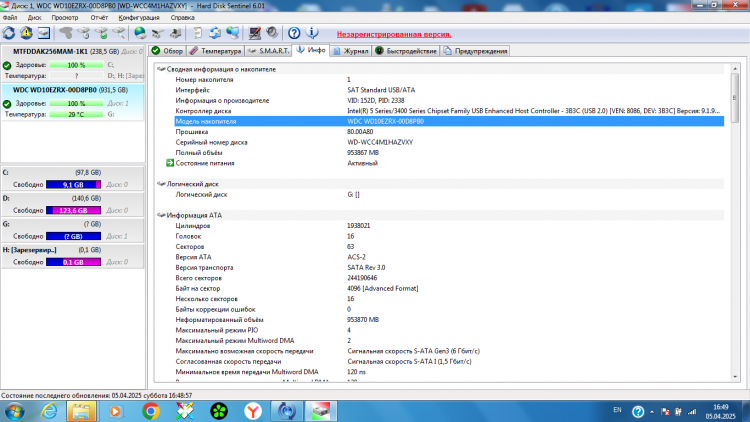
Task: Click the WDC health bar showing 100 %
Action: point(76,103)
